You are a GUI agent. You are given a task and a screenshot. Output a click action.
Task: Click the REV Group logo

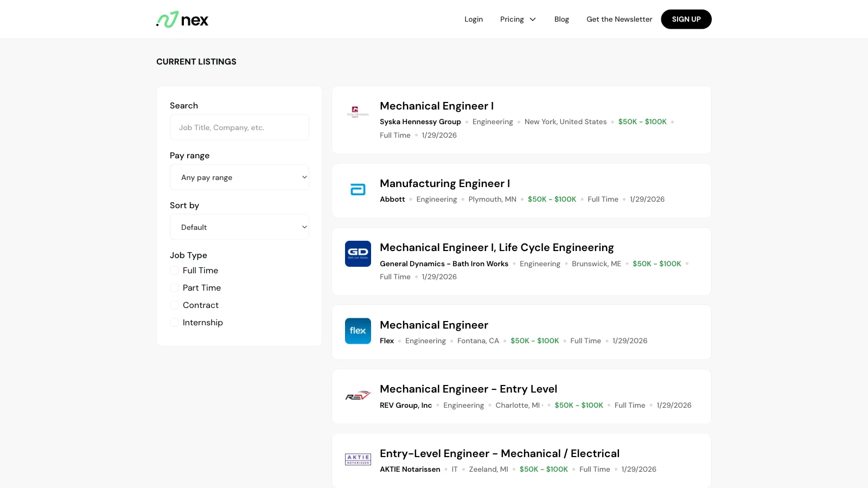[358, 395]
